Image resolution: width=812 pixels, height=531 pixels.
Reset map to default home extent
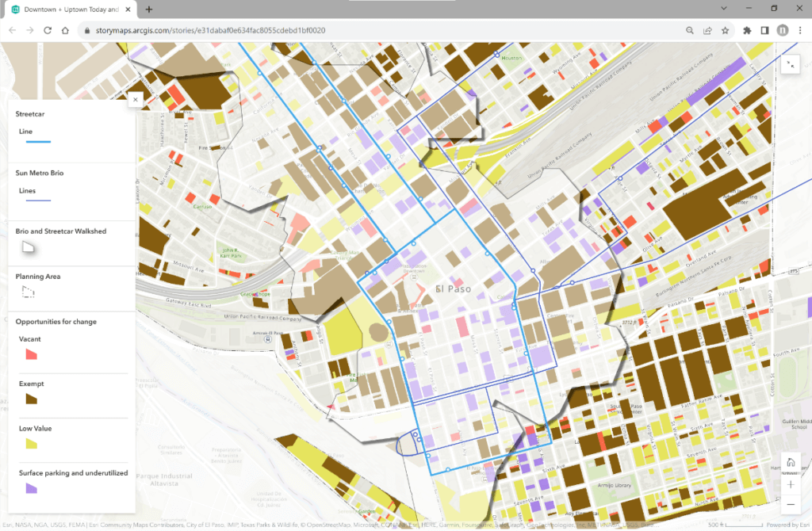click(791, 463)
